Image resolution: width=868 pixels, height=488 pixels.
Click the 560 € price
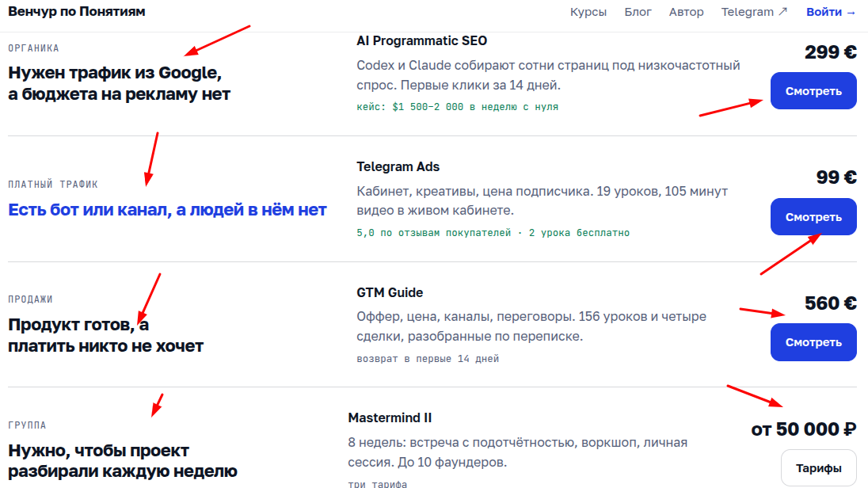pos(830,303)
